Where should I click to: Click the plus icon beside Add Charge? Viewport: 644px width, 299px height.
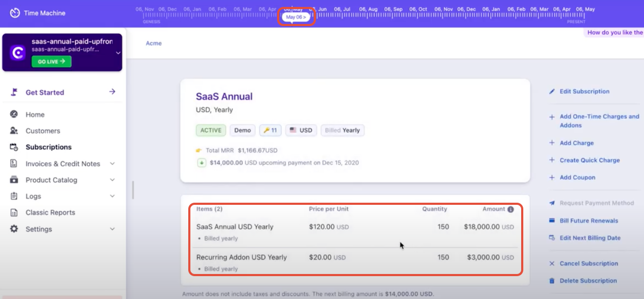[552, 143]
